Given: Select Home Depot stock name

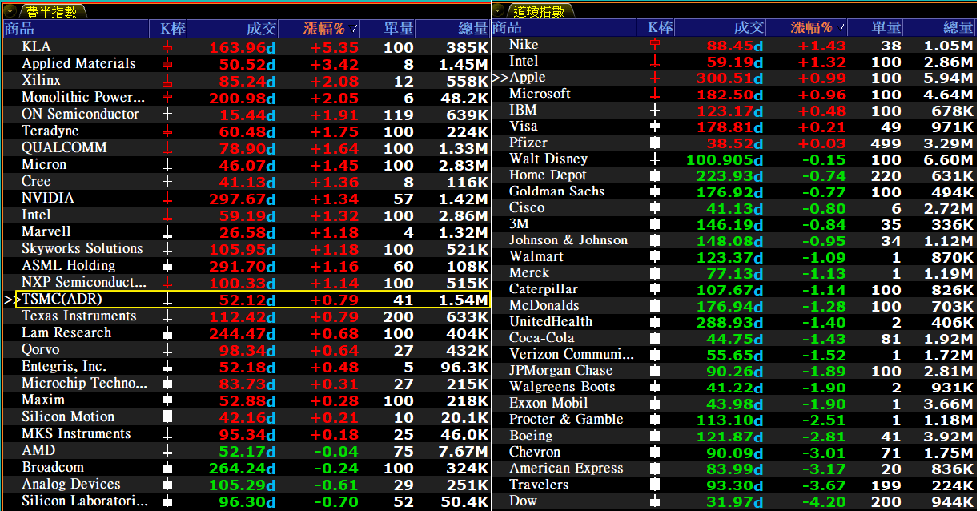Looking at the screenshot, I should (x=548, y=175).
